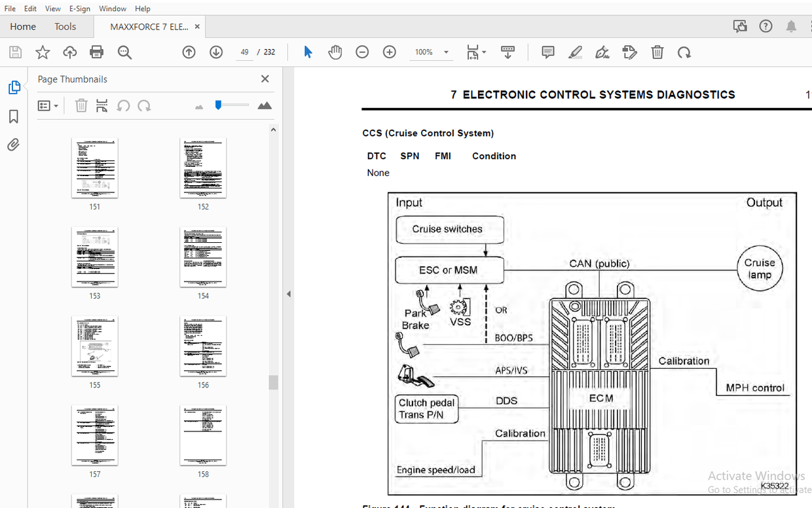Open the Bookmarks panel
The height and width of the screenshot is (508, 812).
14,117
